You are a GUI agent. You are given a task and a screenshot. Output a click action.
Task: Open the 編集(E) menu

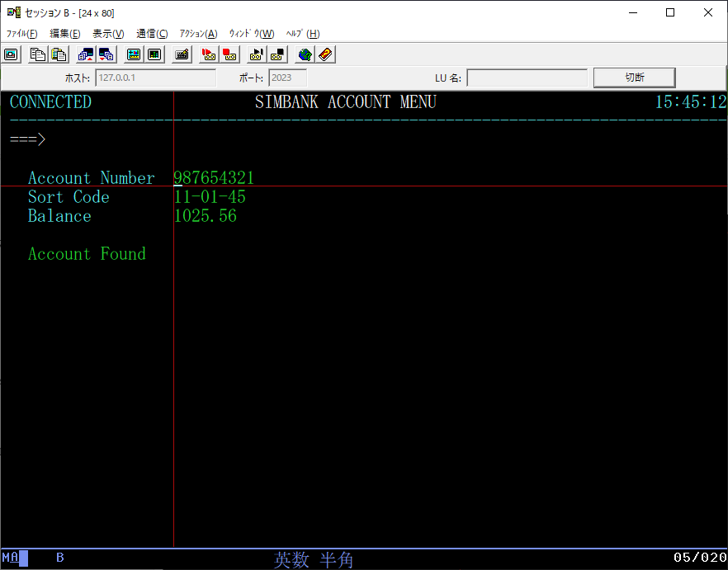tap(65, 34)
